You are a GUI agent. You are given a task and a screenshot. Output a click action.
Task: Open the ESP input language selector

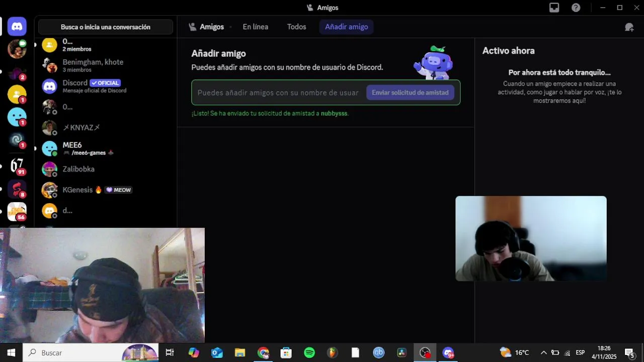click(x=580, y=352)
